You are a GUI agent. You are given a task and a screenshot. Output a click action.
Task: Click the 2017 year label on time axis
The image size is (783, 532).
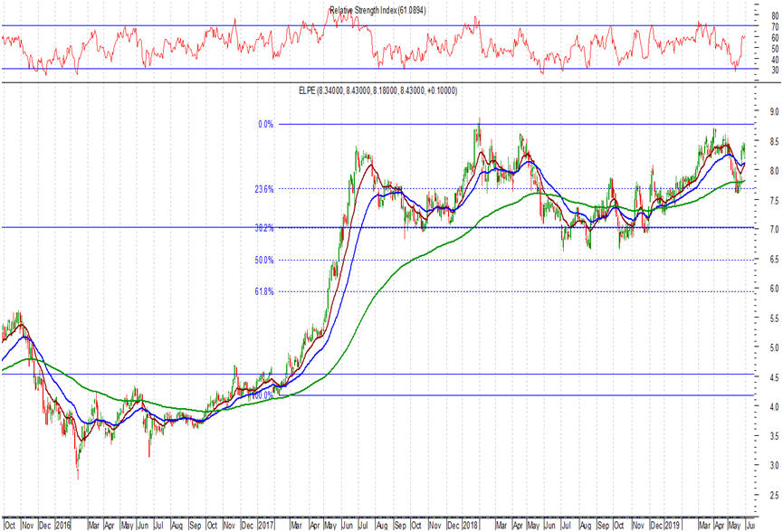(x=265, y=526)
